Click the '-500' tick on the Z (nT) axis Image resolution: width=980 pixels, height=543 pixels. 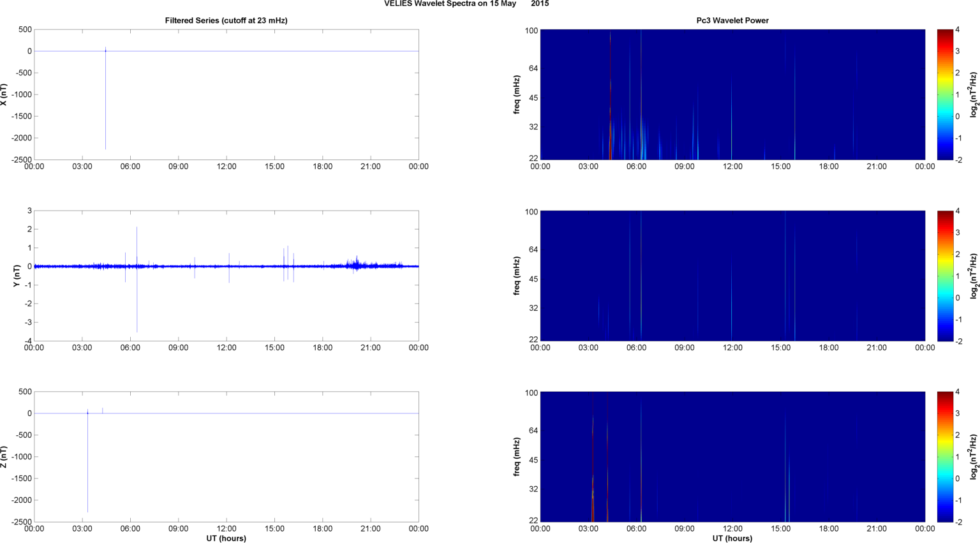tap(23, 435)
